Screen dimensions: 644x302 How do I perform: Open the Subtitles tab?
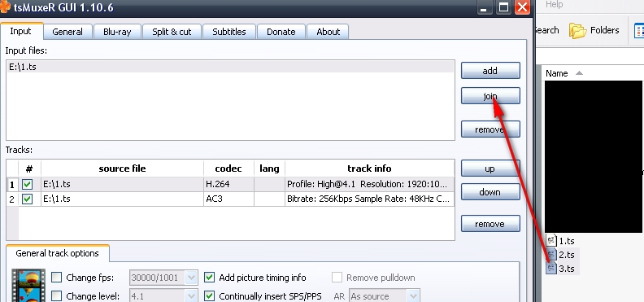(229, 32)
